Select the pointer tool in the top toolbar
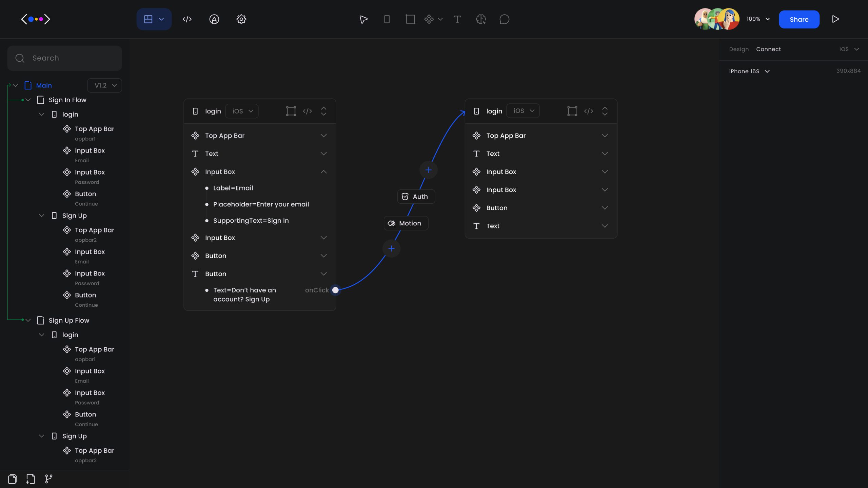 363,19
